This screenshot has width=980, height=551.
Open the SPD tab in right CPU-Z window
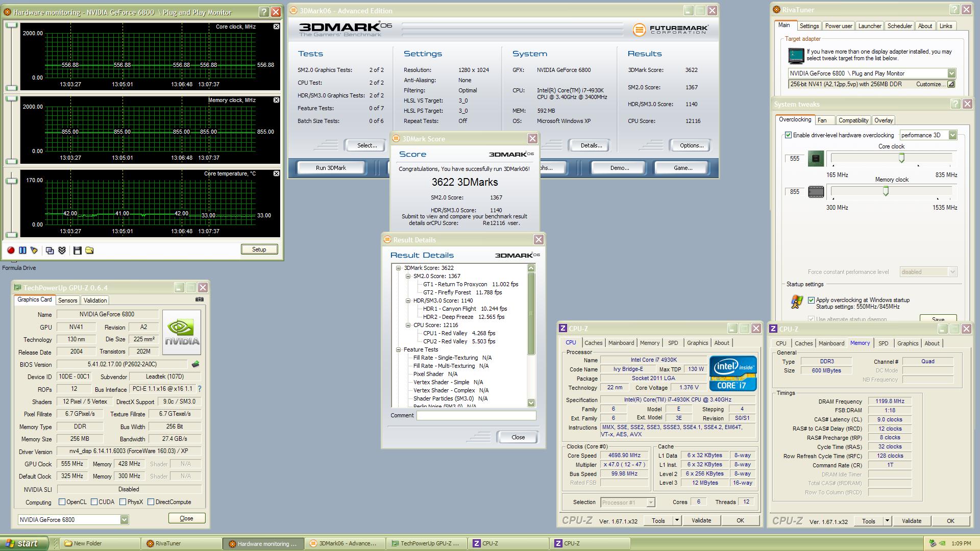883,343
